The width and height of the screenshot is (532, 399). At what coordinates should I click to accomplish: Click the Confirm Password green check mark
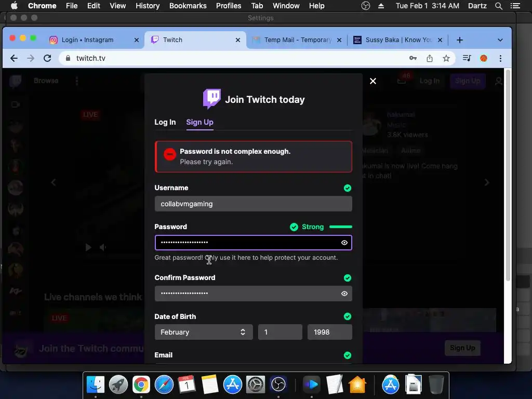348,278
